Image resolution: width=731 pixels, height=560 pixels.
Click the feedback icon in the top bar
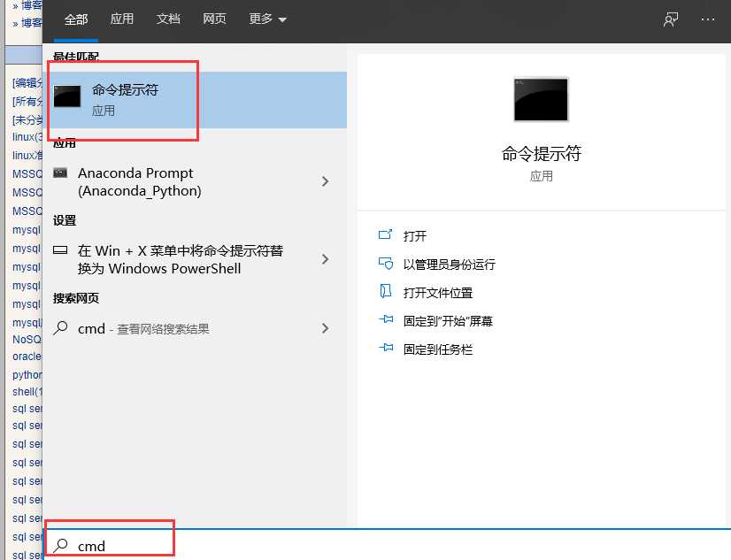coord(671,19)
